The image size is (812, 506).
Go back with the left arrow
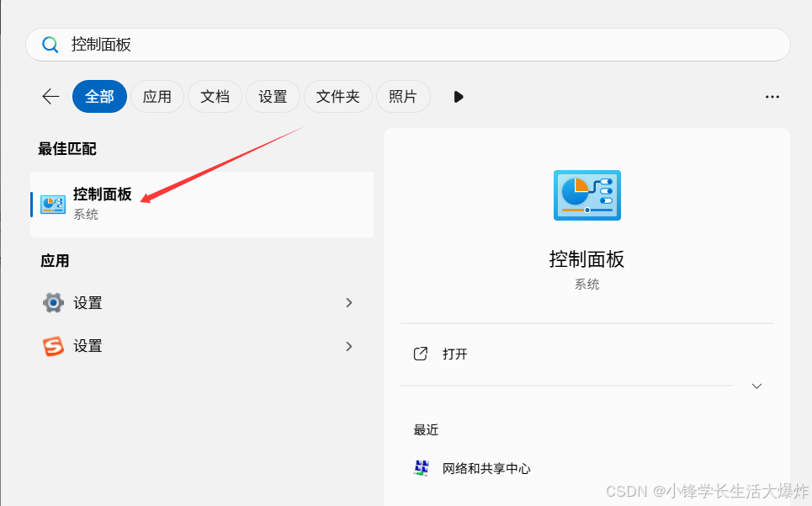point(50,96)
